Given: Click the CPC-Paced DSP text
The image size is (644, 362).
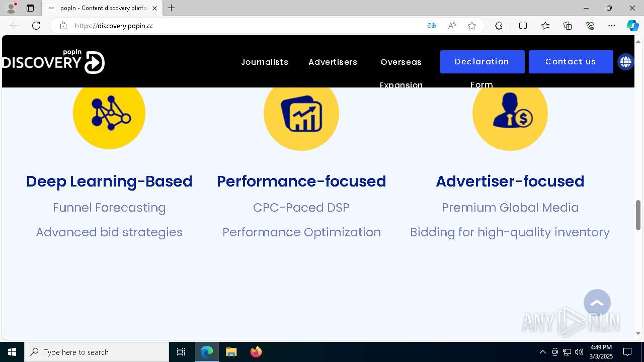Looking at the screenshot, I should (x=301, y=208).
